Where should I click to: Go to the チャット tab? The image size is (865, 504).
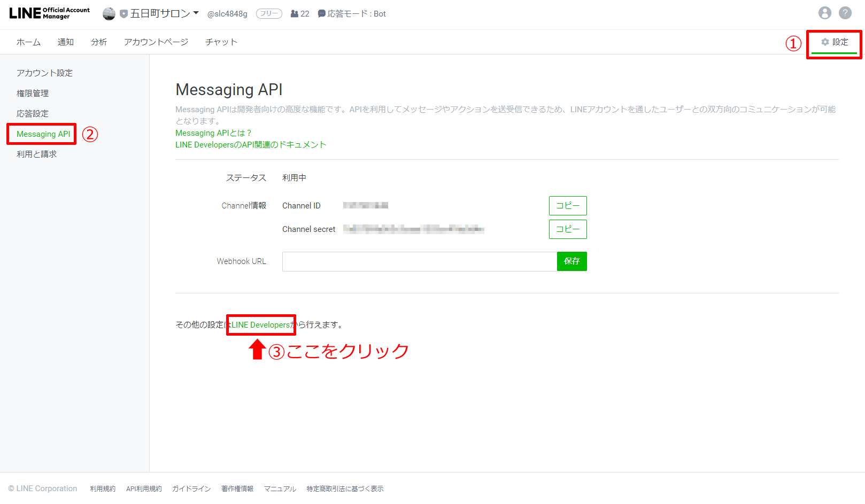click(x=221, y=42)
